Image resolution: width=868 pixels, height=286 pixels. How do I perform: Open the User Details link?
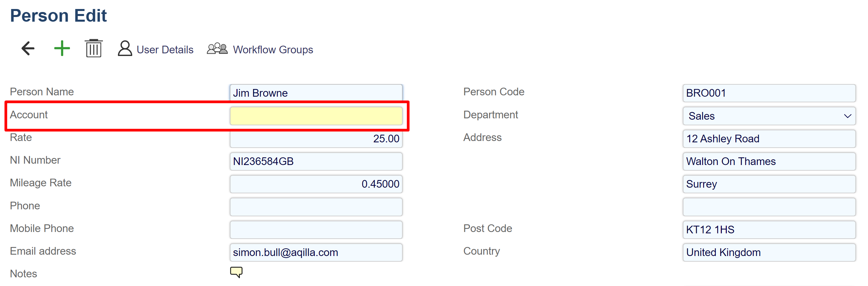click(165, 50)
